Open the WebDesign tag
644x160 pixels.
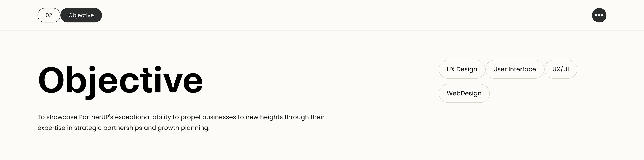pos(464,93)
